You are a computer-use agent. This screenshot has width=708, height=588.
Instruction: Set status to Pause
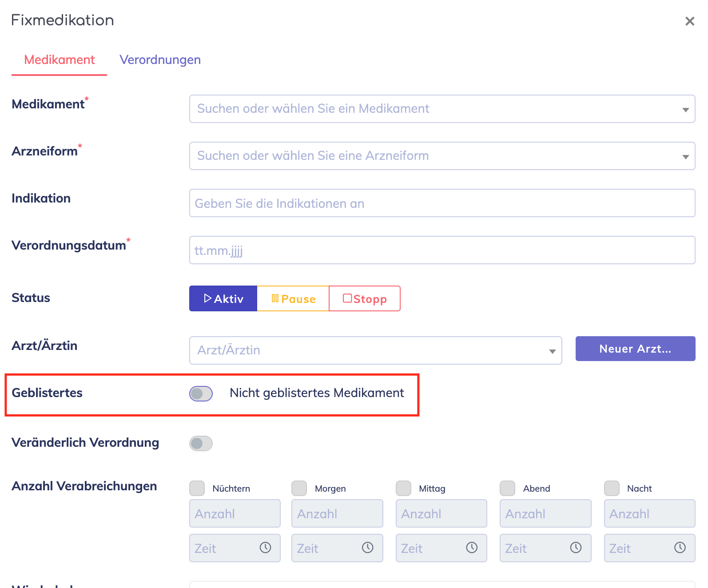click(293, 299)
